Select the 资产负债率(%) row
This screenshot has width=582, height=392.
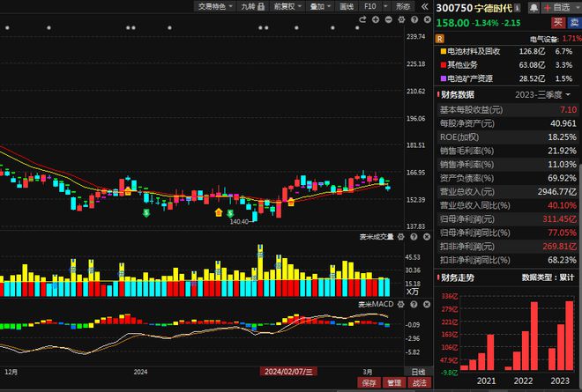(508, 179)
